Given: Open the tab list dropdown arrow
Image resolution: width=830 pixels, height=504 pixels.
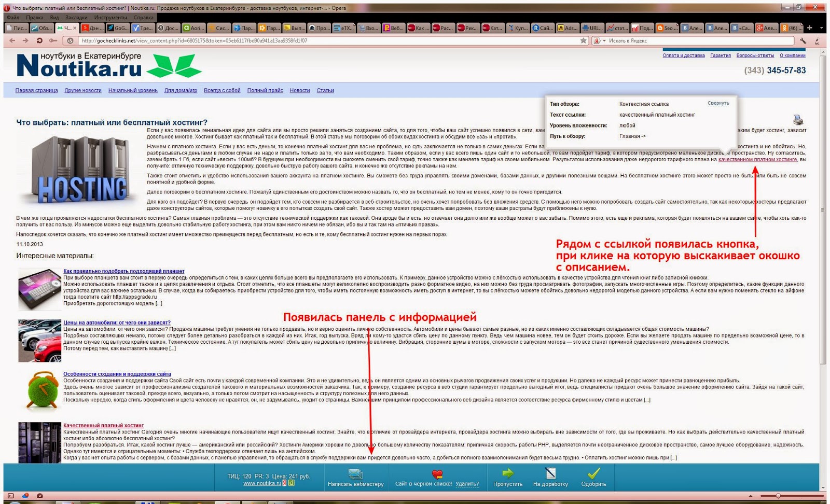Looking at the screenshot, I should [x=821, y=28].
